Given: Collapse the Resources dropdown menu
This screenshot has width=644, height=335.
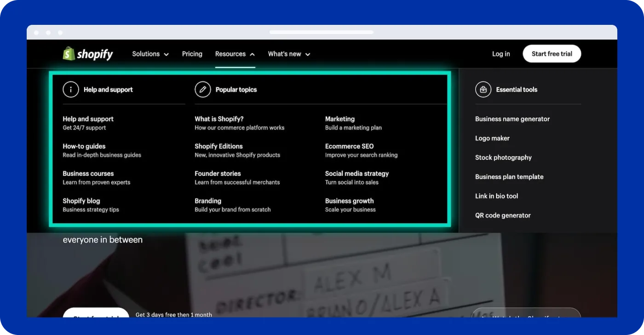Looking at the screenshot, I should click(235, 54).
